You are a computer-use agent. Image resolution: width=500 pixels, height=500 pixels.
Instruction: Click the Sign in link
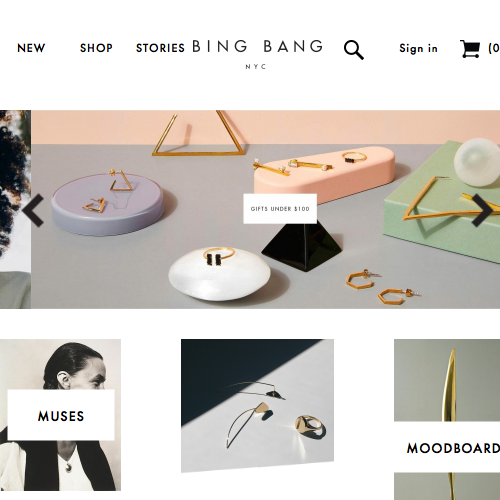(x=418, y=48)
